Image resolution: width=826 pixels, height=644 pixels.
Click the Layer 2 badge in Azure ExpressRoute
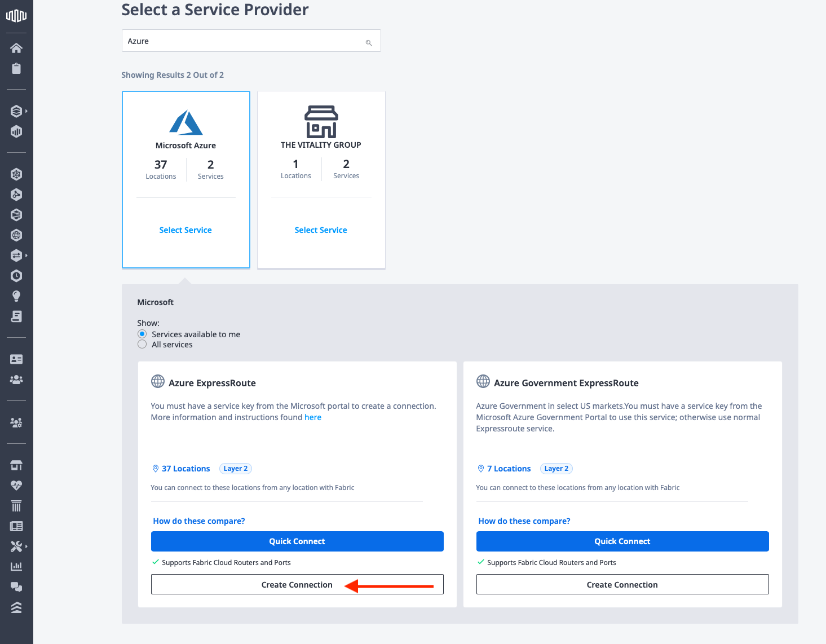coord(236,469)
